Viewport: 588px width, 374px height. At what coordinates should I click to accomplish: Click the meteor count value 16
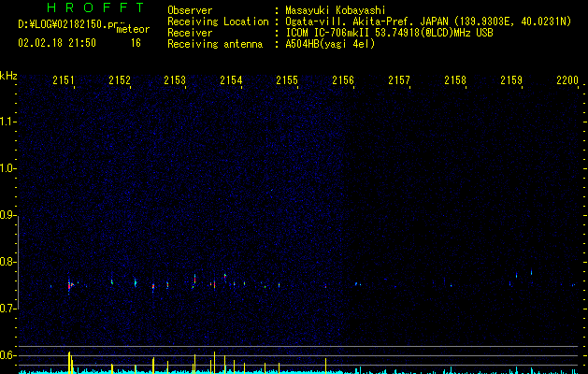coord(136,43)
